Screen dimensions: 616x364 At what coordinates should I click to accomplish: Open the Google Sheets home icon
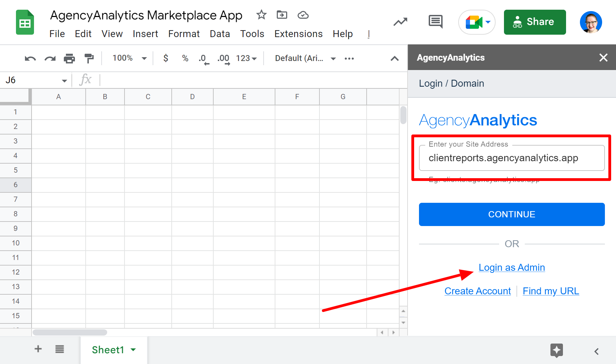pos(25,23)
